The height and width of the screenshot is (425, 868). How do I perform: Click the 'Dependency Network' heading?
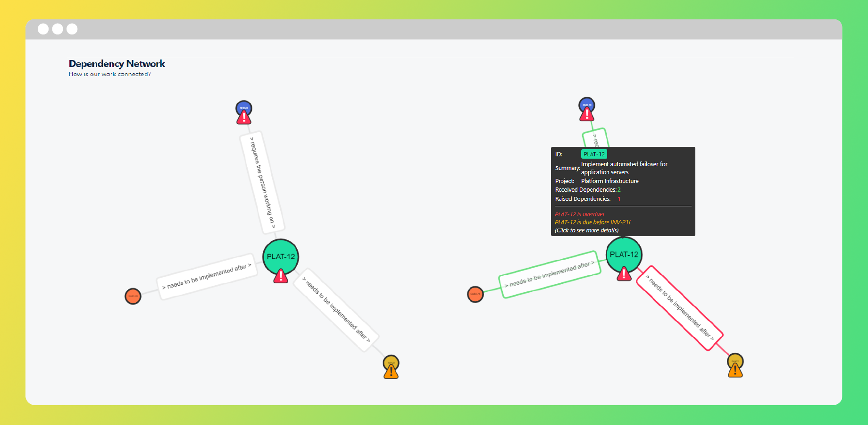(x=117, y=64)
